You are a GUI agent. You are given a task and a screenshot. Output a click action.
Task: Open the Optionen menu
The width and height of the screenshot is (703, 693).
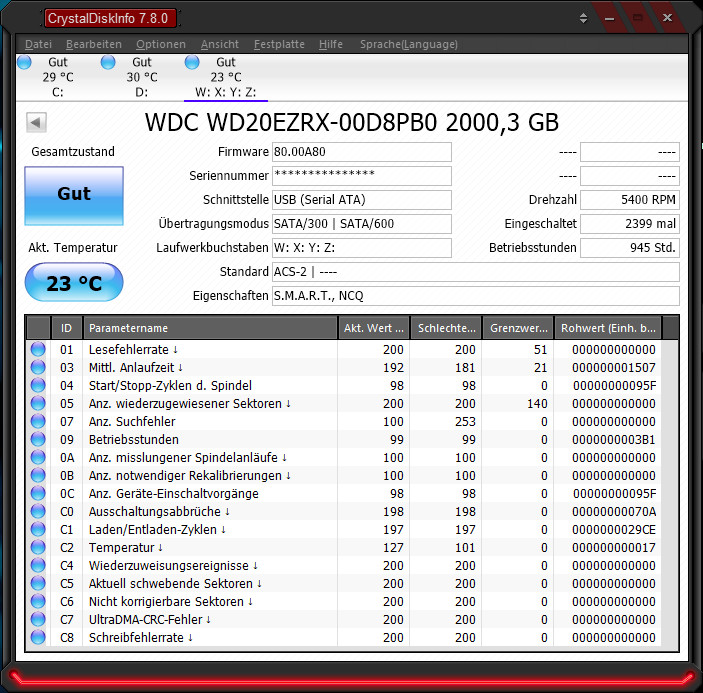tap(161, 44)
